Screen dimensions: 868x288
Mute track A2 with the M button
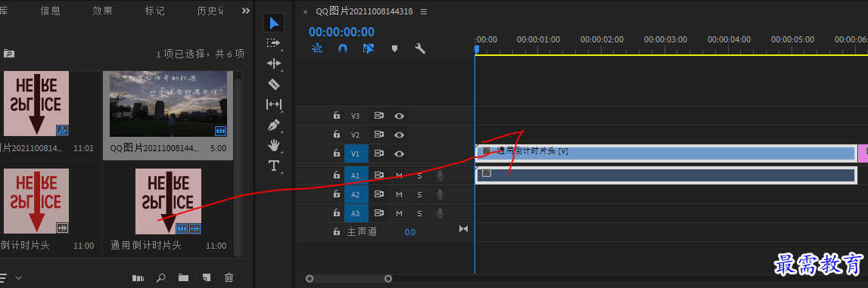click(x=399, y=194)
